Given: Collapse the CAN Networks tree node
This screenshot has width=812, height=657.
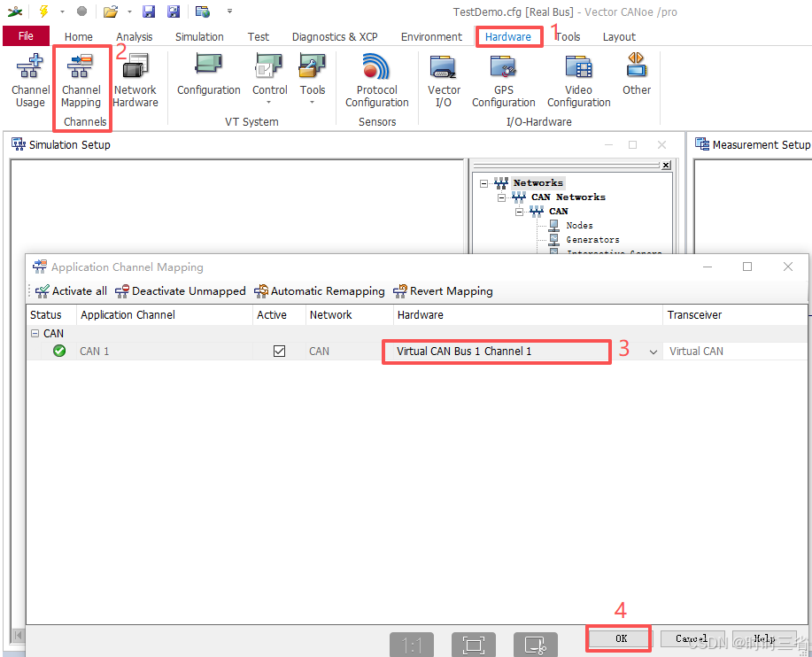Looking at the screenshot, I should [x=501, y=197].
